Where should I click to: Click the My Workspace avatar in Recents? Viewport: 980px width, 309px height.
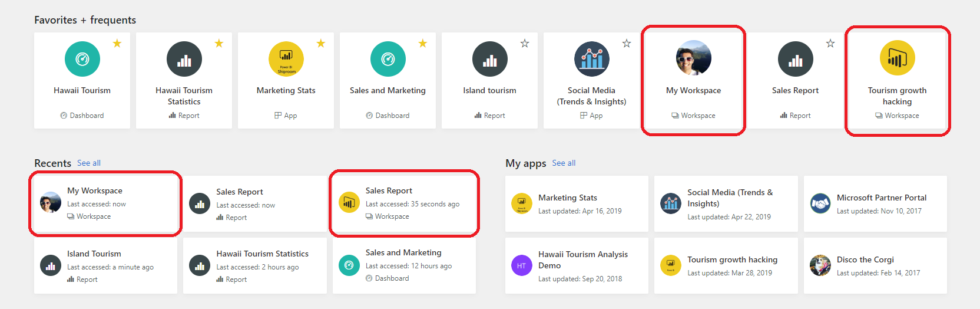51,202
